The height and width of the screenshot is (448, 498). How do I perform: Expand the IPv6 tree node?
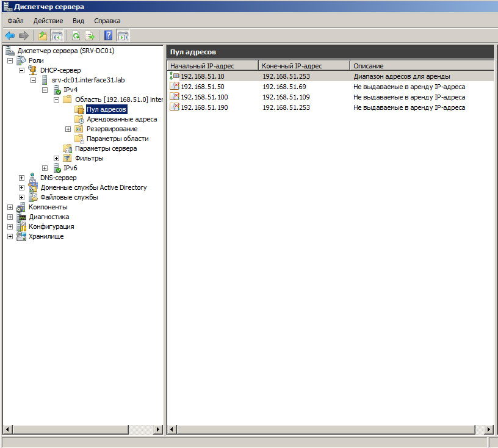pyautogui.click(x=45, y=168)
